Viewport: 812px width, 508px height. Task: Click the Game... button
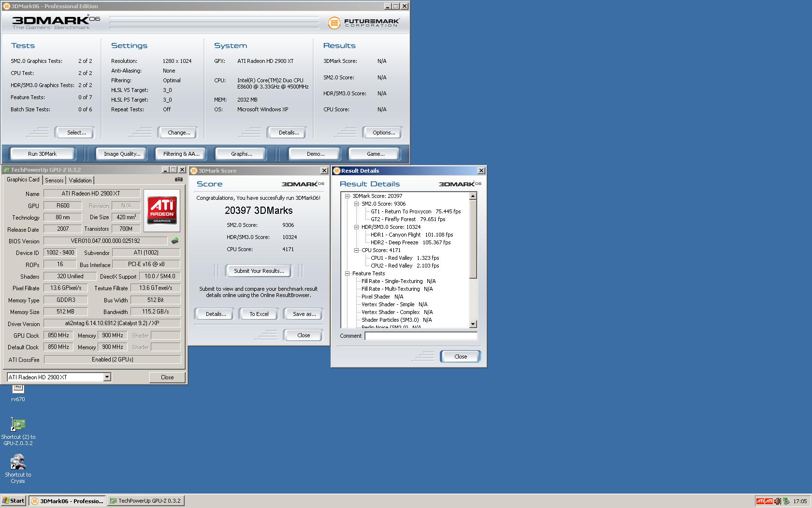tap(375, 154)
